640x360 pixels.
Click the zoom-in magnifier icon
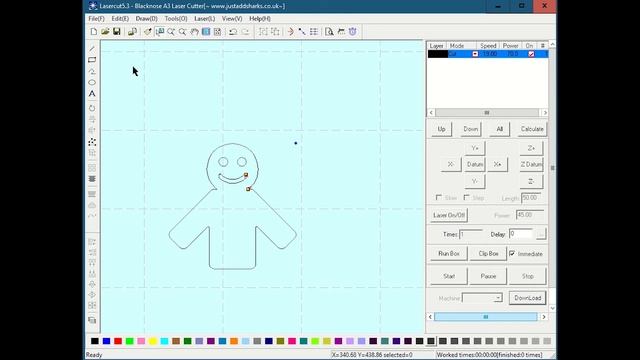[171, 32]
